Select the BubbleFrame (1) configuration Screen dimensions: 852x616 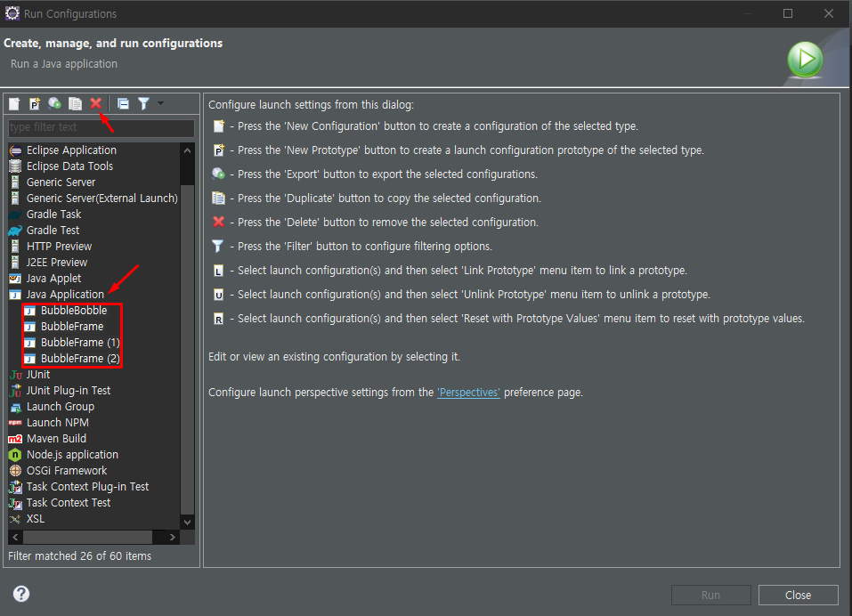[x=80, y=343]
